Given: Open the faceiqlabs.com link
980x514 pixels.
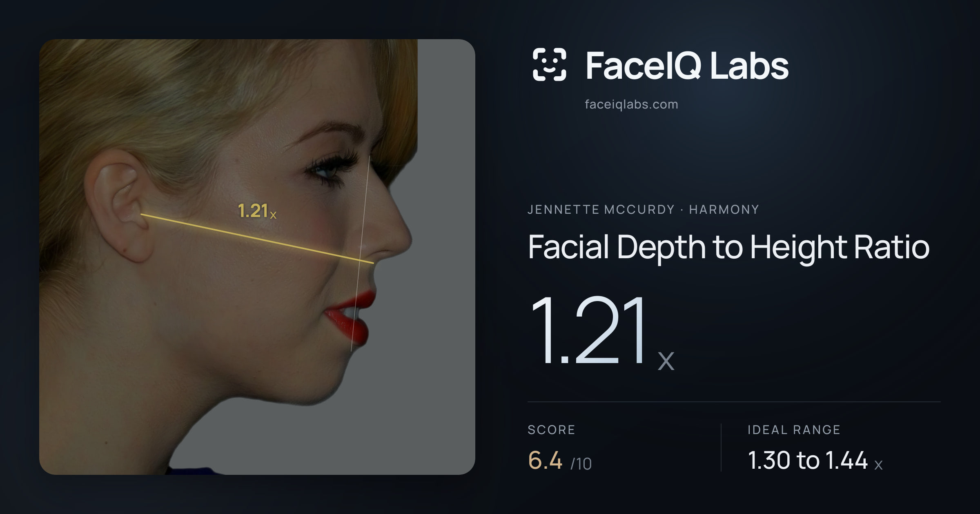Looking at the screenshot, I should tap(631, 104).
